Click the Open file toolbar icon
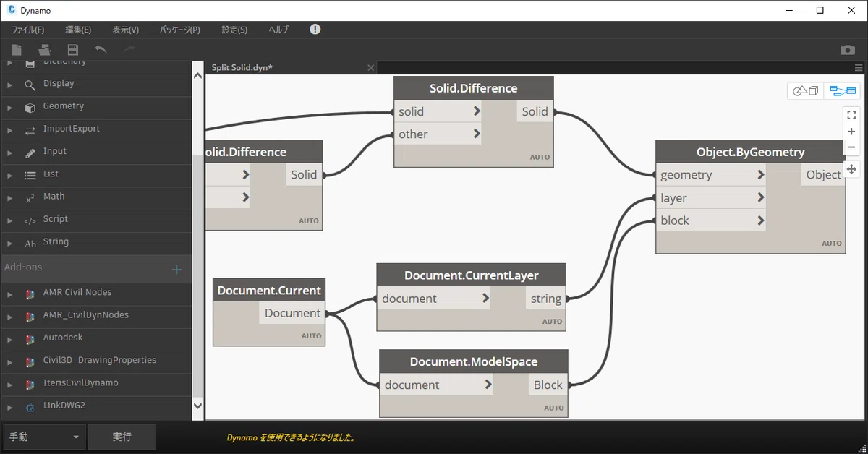The width and height of the screenshot is (868, 454). click(x=45, y=49)
